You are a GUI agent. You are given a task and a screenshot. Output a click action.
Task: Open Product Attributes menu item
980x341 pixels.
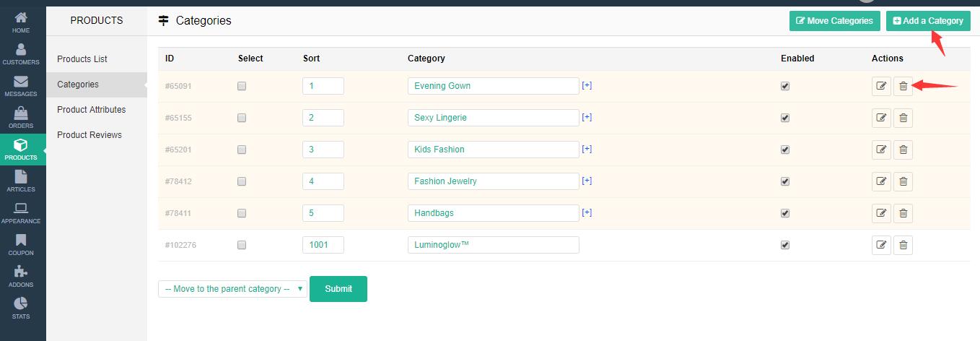coord(92,110)
